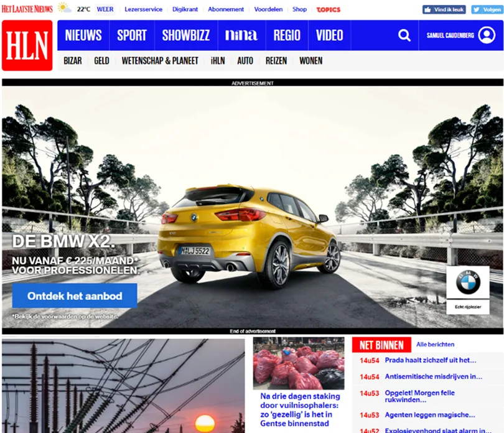Click the sunny weather icon
Screen dimensions: 504x433
click(64, 7)
